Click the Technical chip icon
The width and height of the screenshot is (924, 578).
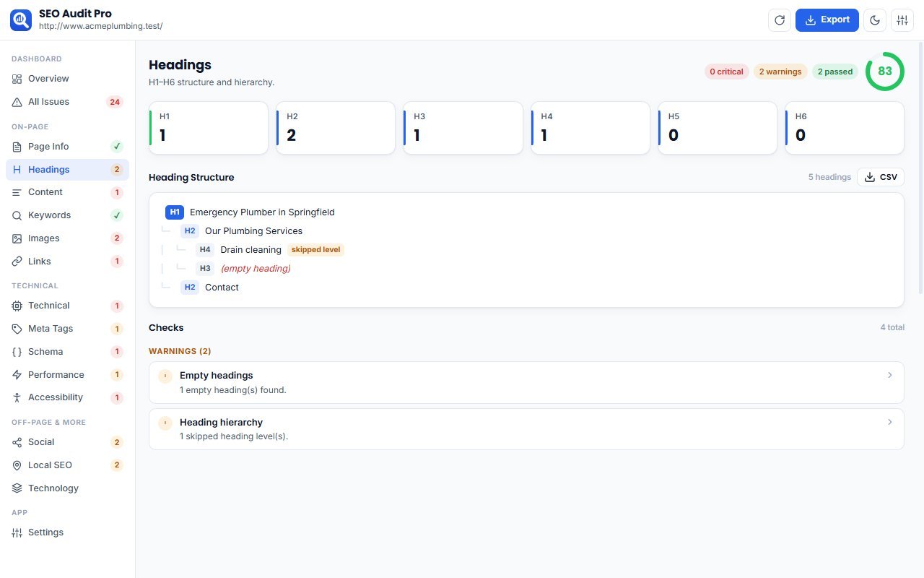tap(17, 306)
